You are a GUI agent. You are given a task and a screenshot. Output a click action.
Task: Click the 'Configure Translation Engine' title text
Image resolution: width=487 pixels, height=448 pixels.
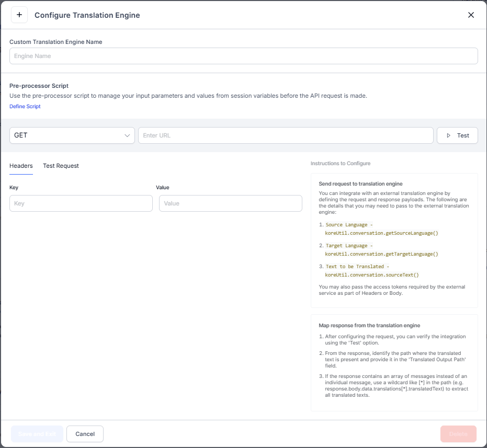click(87, 15)
